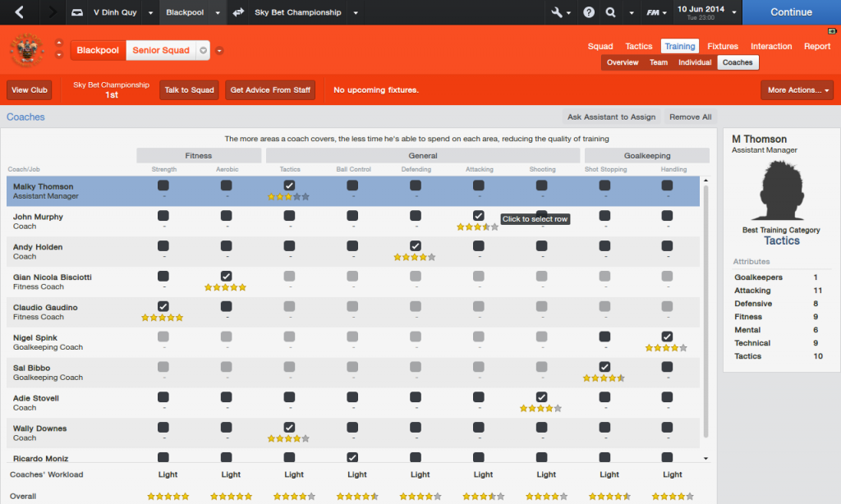Click Andy Holden's Defending star rating
The height and width of the screenshot is (504, 841).
click(x=415, y=258)
